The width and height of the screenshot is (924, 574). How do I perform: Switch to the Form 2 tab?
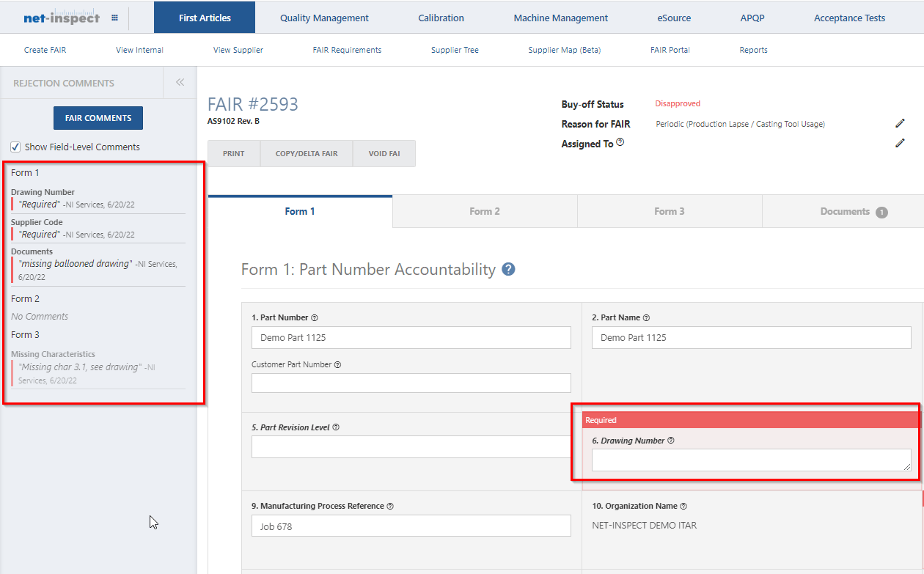click(484, 211)
